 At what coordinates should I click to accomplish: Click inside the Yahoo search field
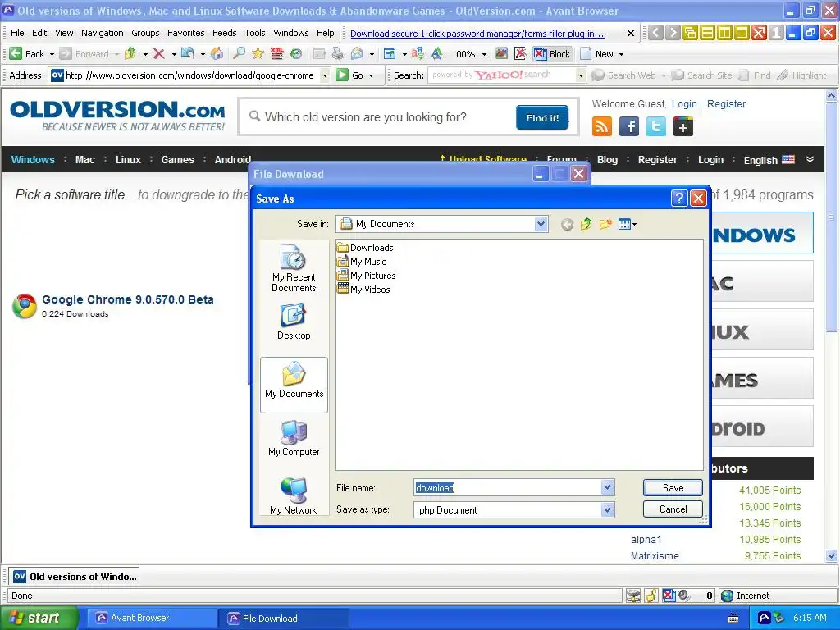point(502,75)
